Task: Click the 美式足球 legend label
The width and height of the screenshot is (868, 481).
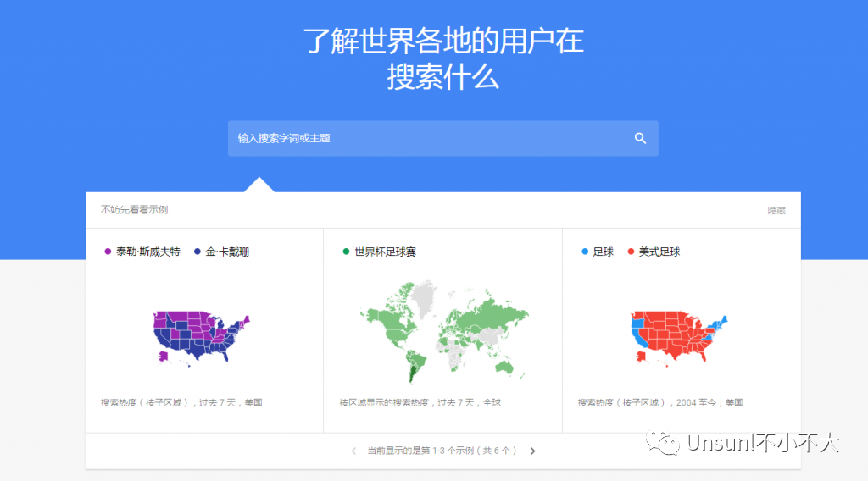Action: [x=659, y=252]
